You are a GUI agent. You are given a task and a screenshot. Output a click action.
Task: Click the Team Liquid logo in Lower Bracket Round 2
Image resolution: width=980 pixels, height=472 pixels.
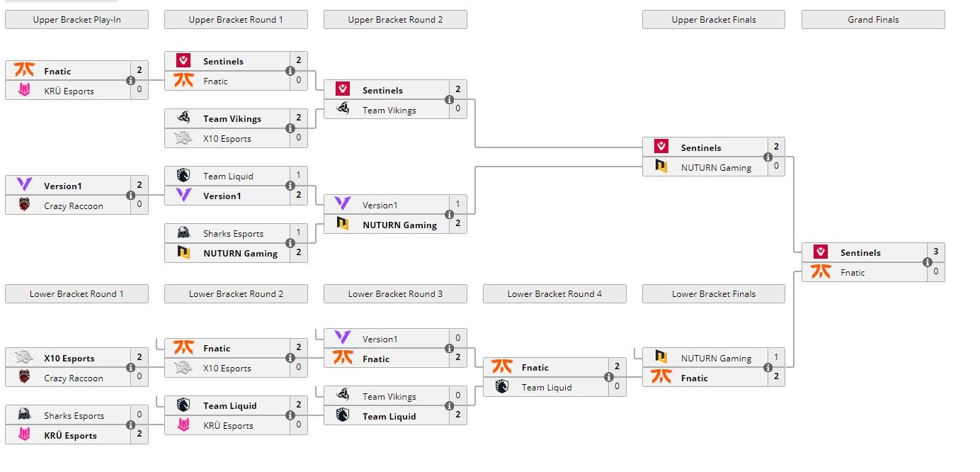pyautogui.click(x=184, y=405)
